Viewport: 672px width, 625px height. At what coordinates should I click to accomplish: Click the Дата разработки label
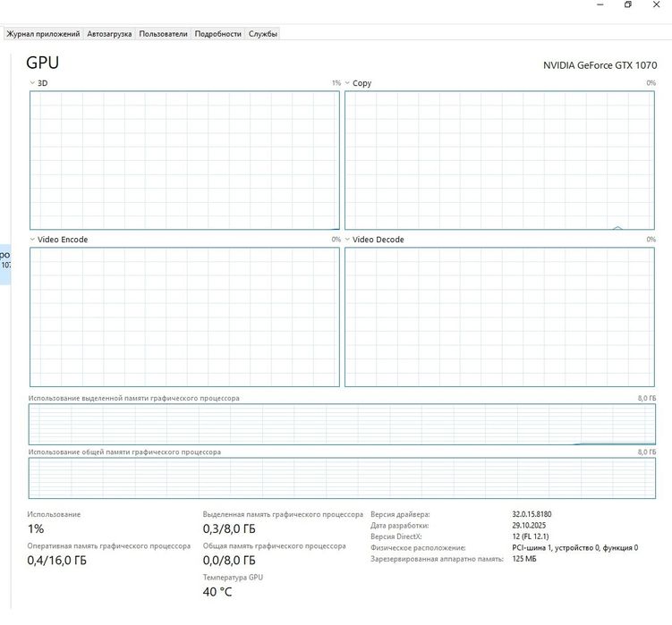tap(399, 525)
